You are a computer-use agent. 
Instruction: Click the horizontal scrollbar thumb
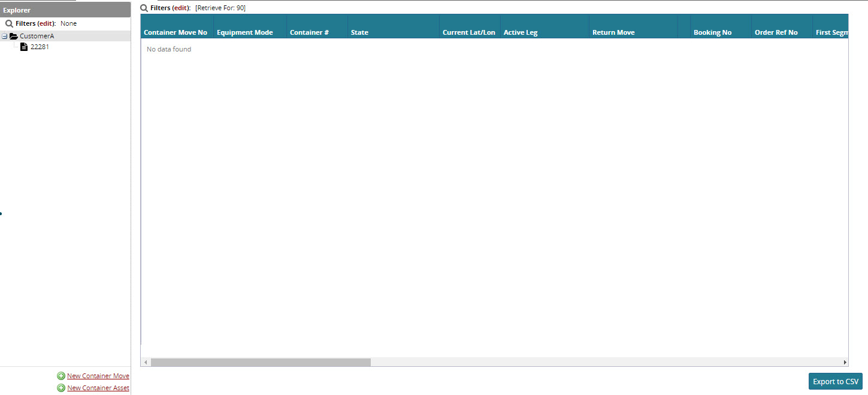(x=261, y=362)
